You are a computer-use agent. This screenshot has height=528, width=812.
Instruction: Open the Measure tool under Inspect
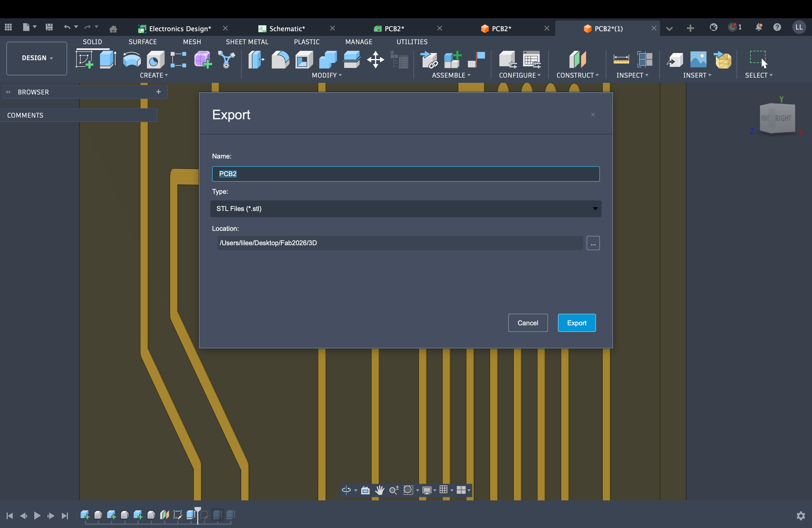click(x=621, y=60)
